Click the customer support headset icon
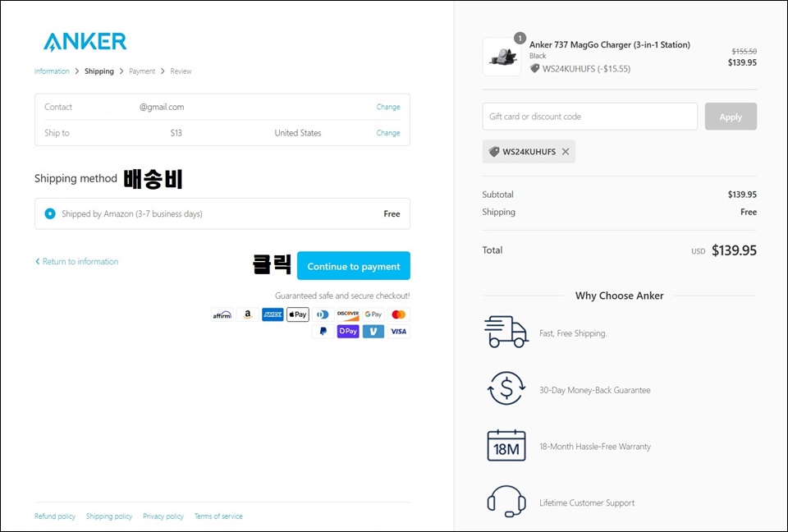This screenshot has width=788, height=532. (x=506, y=502)
